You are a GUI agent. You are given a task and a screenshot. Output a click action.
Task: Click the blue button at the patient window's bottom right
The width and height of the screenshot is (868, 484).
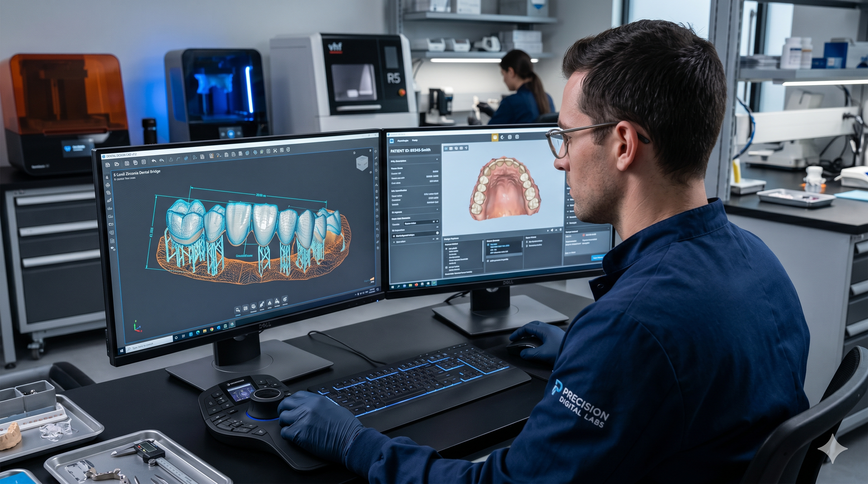click(x=598, y=258)
